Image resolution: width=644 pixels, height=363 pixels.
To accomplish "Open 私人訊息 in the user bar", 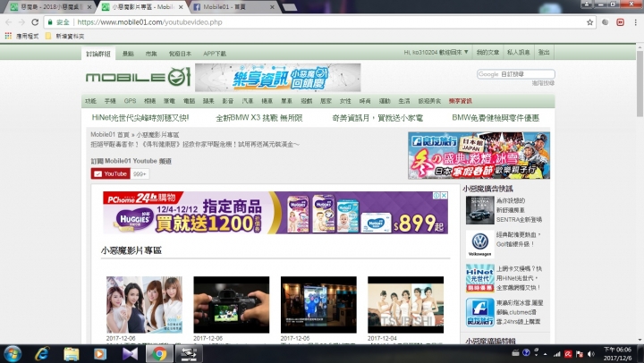I will (518, 53).
